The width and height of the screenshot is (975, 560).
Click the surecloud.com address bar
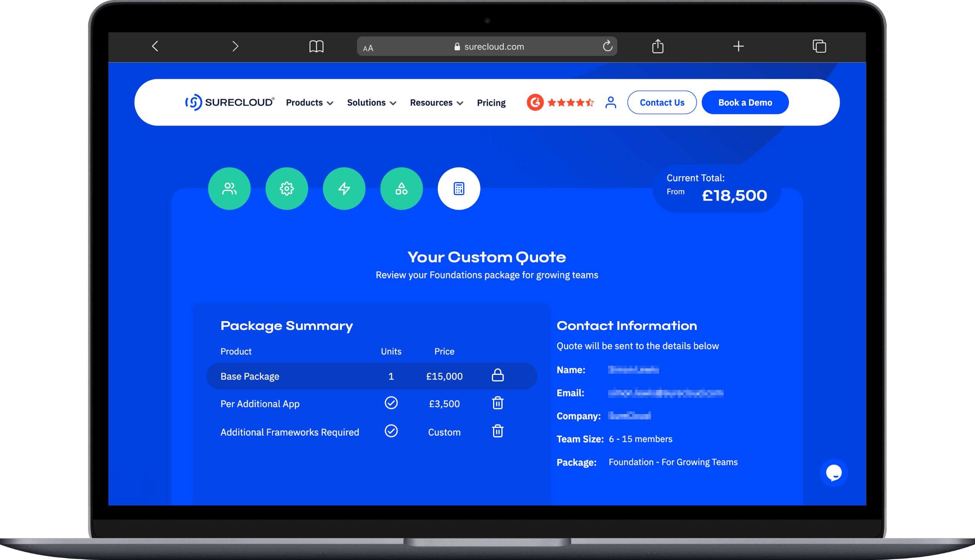pyautogui.click(x=487, y=46)
